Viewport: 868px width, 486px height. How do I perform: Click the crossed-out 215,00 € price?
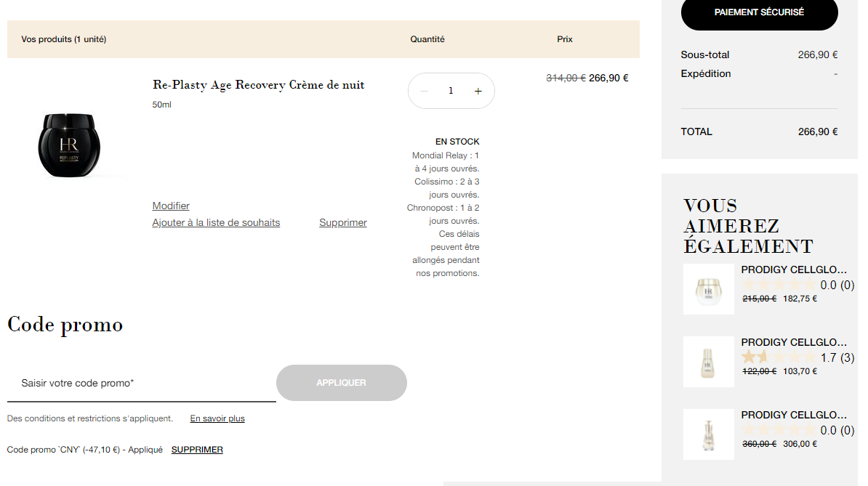click(x=759, y=299)
